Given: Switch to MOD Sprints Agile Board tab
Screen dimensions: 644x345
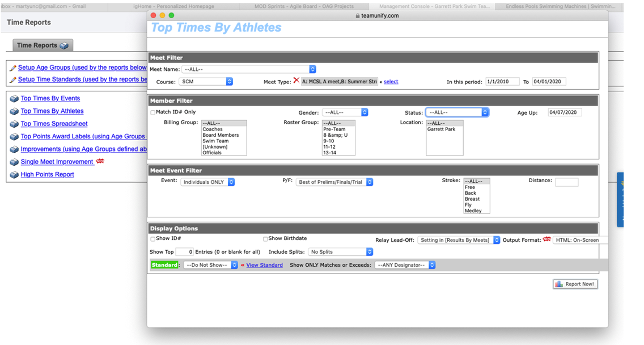Looking at the screenshot, I should coord(304,7).
